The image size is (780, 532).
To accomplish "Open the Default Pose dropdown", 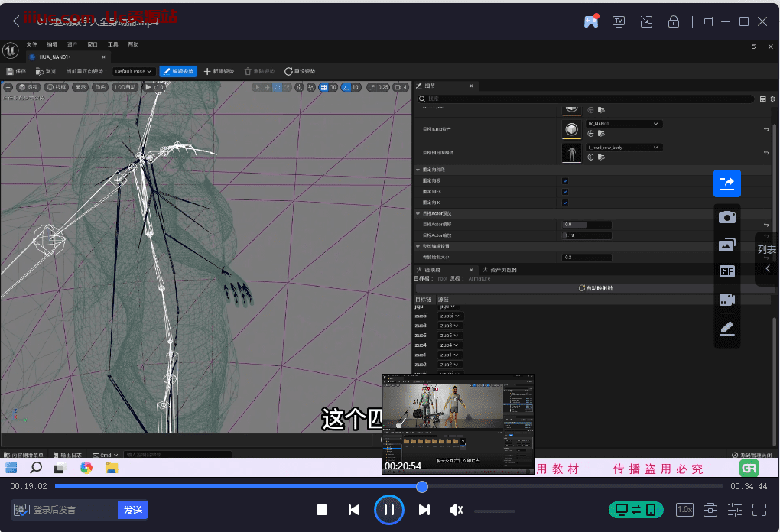I will (x=134, y=71).
